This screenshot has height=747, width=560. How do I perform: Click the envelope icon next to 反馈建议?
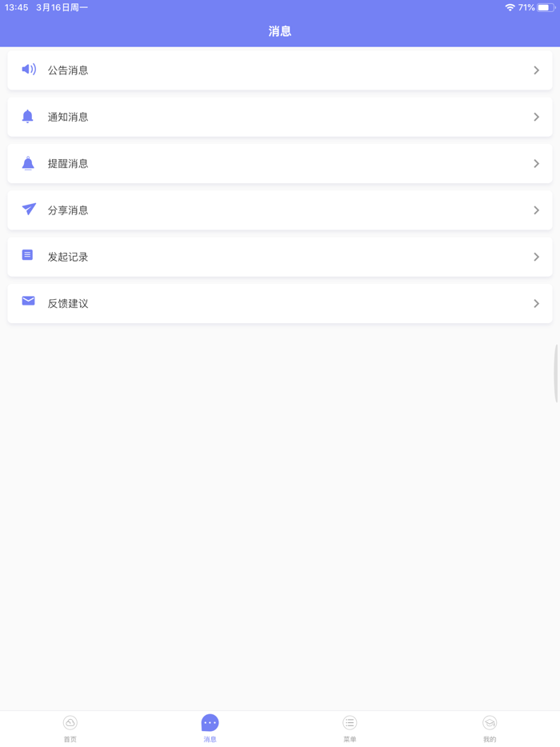pos(28,302)
